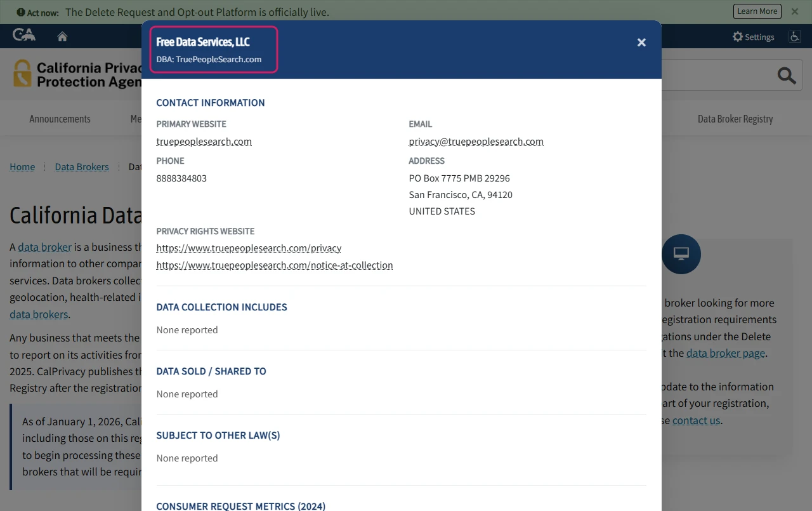Follow the Home breadcrumb link
This screenshot has width=812, height=511.
(22, 167)
